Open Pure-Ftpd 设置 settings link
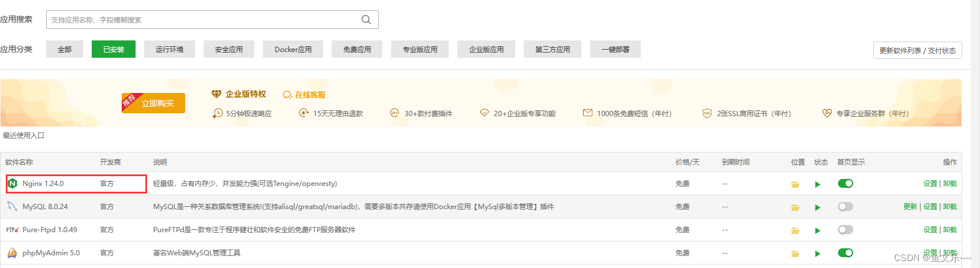 pos(930,230)
